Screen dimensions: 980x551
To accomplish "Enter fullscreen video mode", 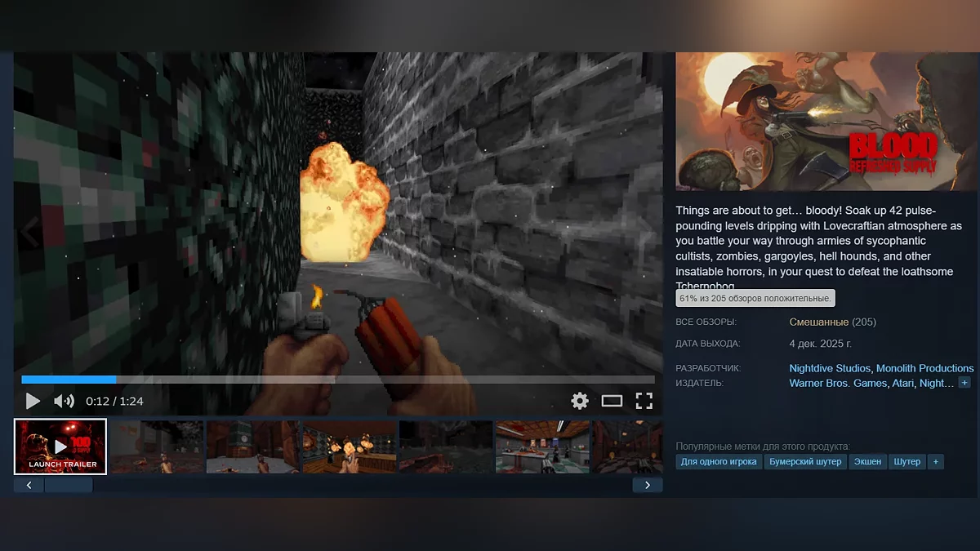I will tap(644, 401).
